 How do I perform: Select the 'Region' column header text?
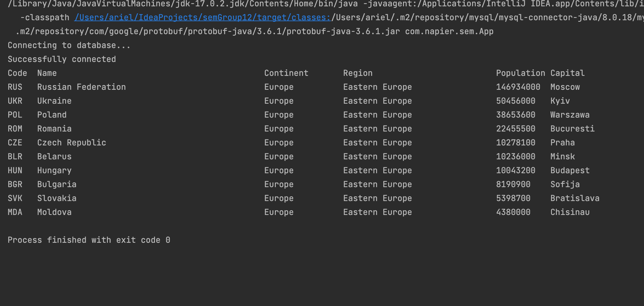(358, 73)
